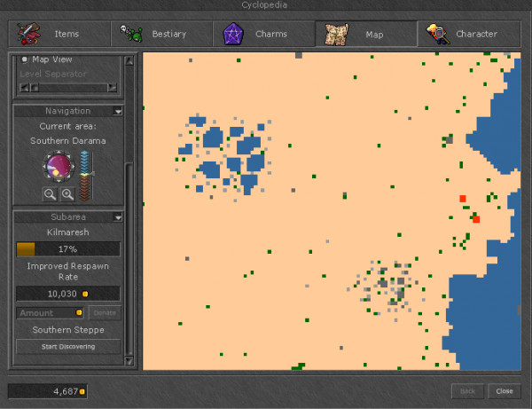Viewport: 532px width, 409px height.
Task: Click the lower red map marker
Action: [x=476, y=219]
